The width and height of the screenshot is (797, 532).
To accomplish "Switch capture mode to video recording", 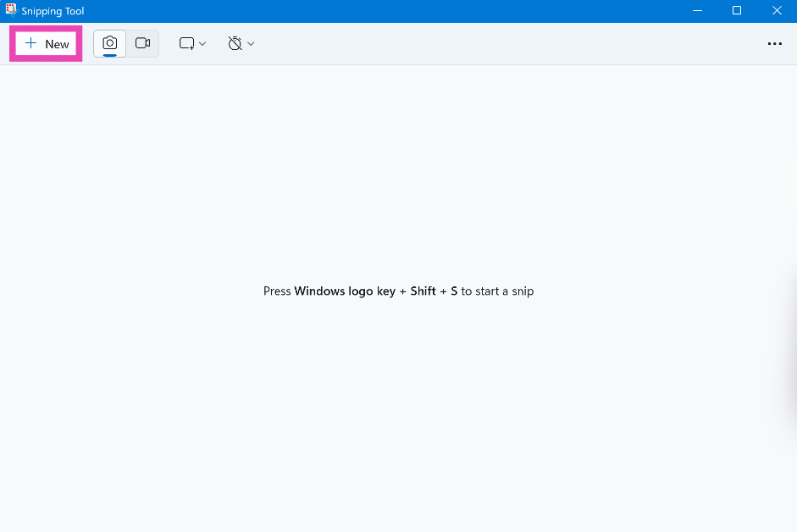I will (142, 42).
